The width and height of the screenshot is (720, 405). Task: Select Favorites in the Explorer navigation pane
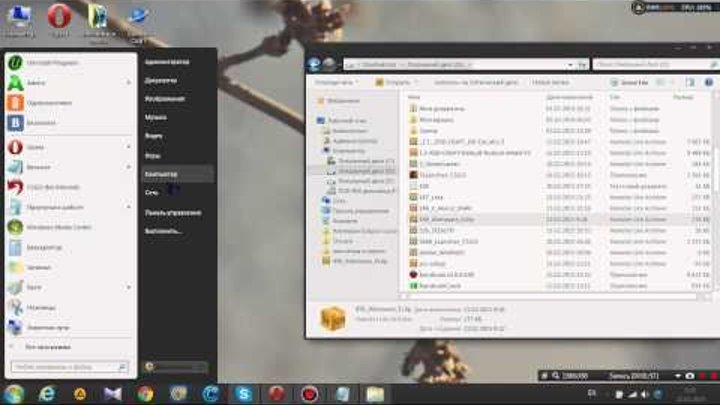343,100
